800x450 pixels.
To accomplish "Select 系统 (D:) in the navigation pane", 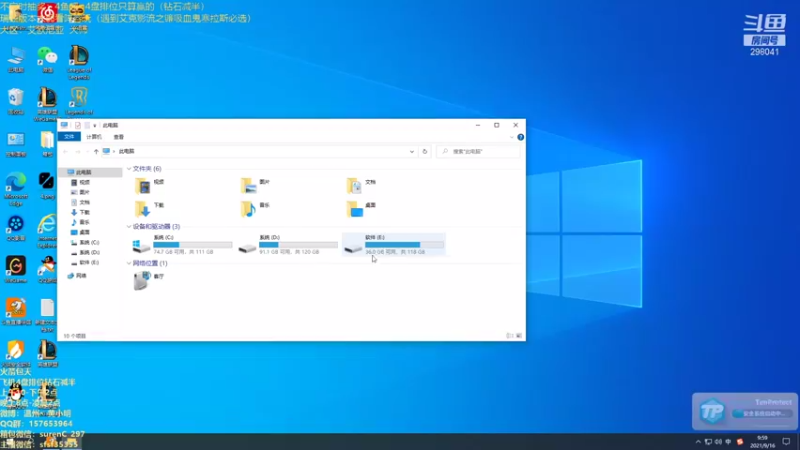I will 85,253.
